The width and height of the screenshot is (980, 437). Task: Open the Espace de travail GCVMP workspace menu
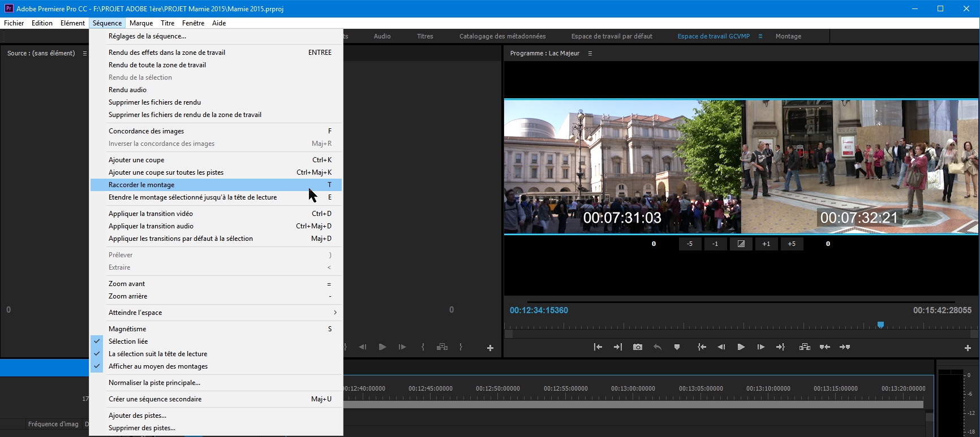coord(760,36)
